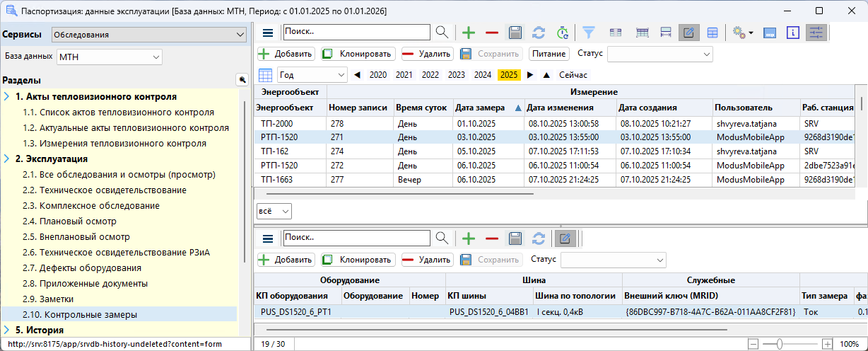Image resolution: width=868 pixels, height=351 pixels.
Task: Click the timed refresh clock icon
Action: pos(562,33)
